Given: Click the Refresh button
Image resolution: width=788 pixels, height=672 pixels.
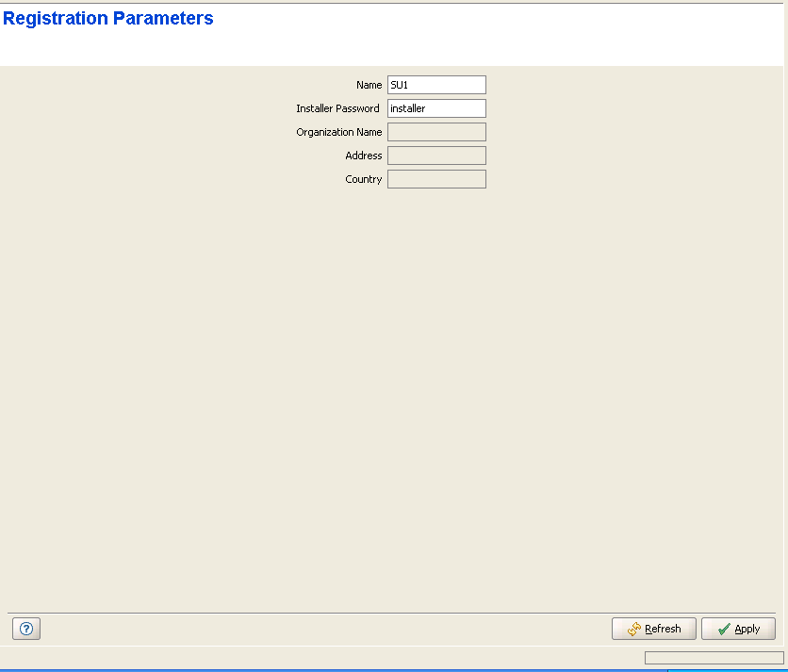Looking at the screenshot, I should click(x=653, y=629).
